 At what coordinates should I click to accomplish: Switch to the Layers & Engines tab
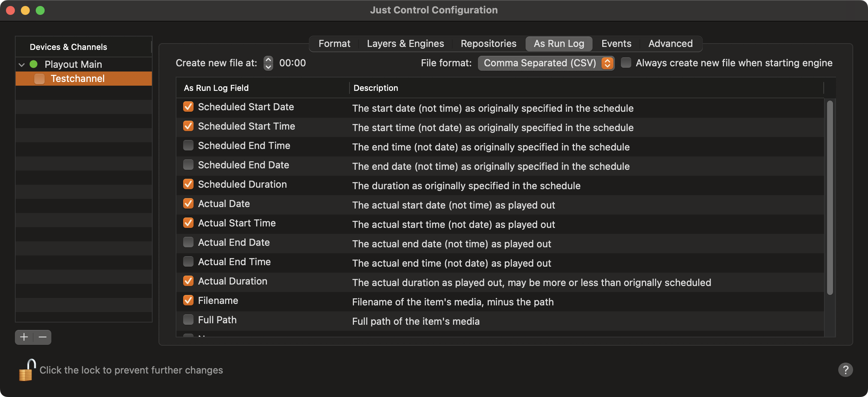[405, 44]
